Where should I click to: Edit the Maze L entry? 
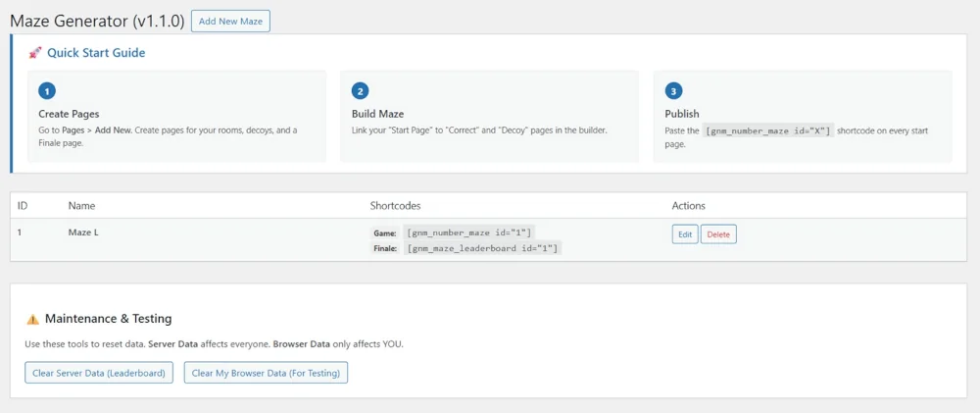point(685,234)
